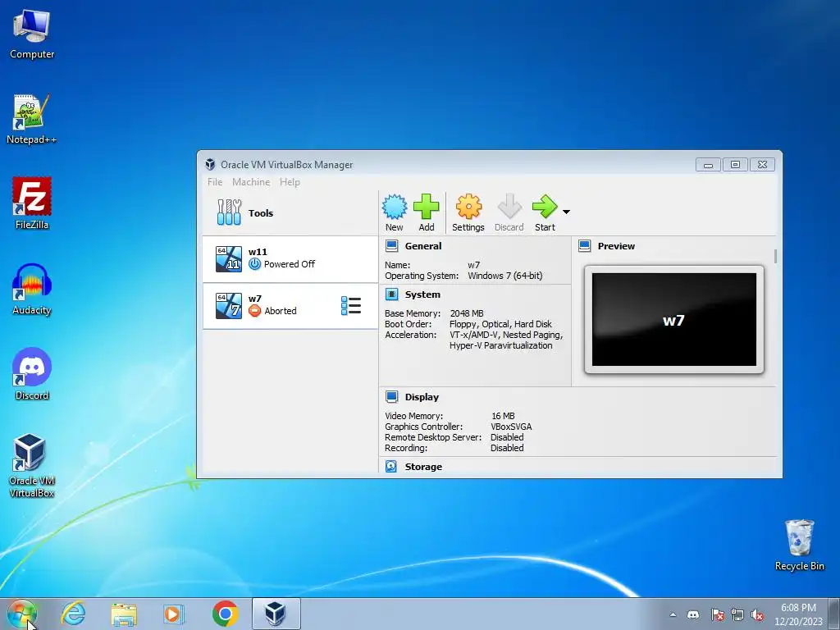
Task: Open the Help menu
Action: coord(290,182)
